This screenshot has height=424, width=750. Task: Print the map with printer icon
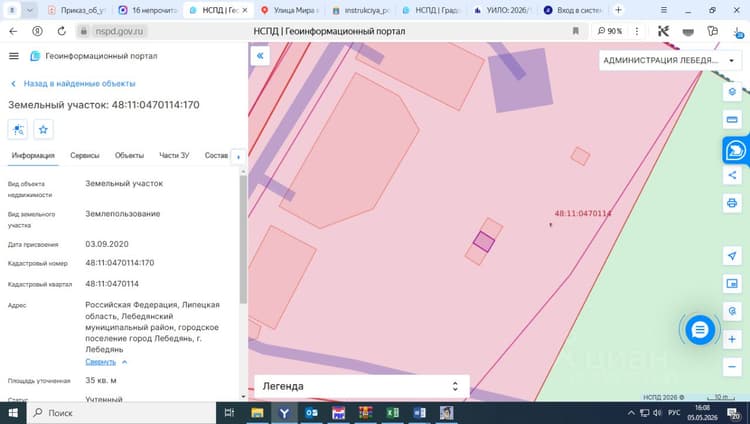(x=732, y=203)
